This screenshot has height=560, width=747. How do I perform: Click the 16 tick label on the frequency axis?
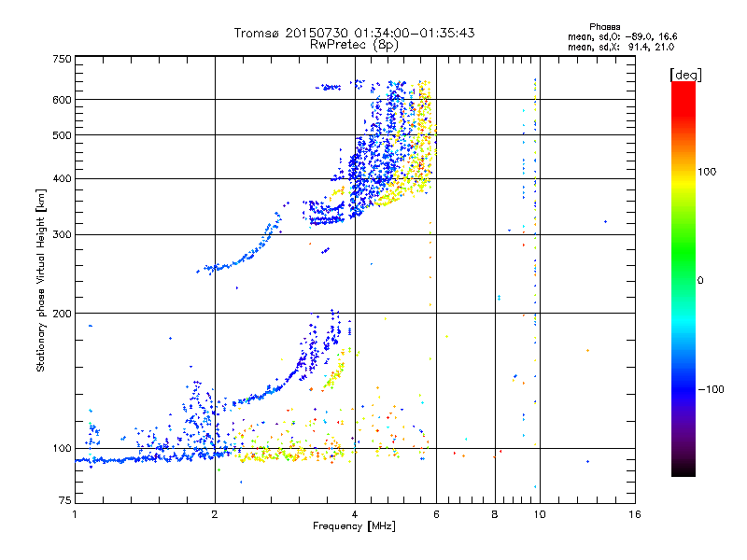(x=635, y=514)
